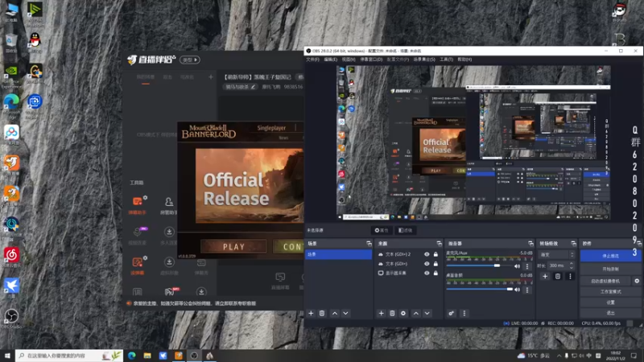Add a scene transition with the transitions plus button

[545, 276]
